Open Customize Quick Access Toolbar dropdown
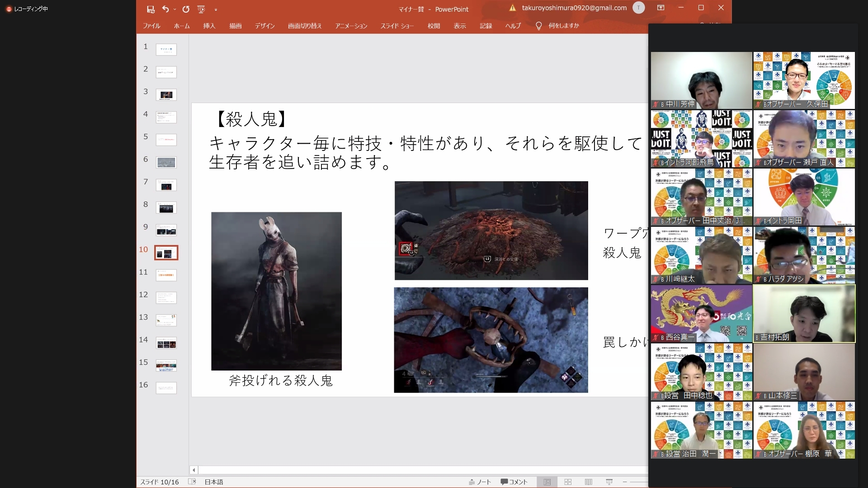The height and width of the screenshot is (488, 868). [216, 9]
